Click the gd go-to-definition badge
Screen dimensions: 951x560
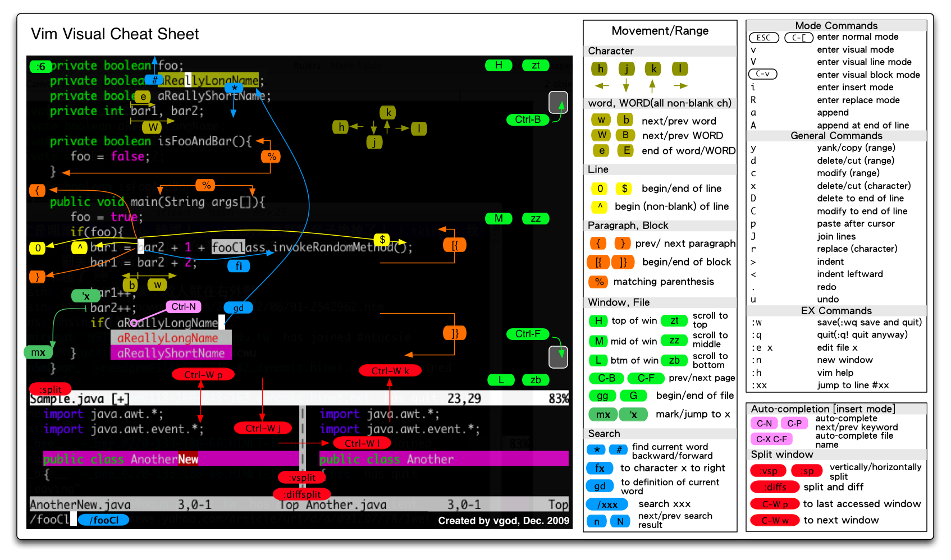point(600,486)
